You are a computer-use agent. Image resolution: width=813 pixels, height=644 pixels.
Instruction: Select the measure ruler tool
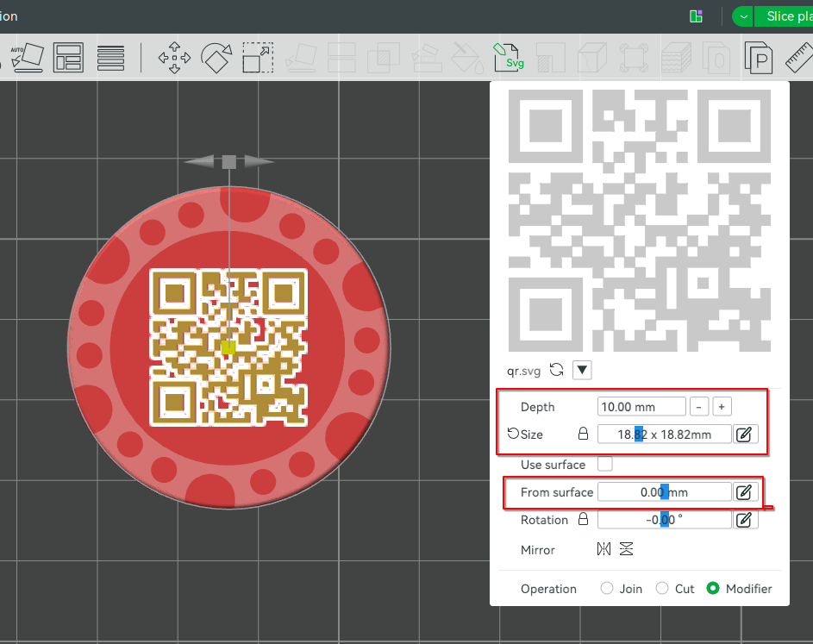[x=799, y=58]
